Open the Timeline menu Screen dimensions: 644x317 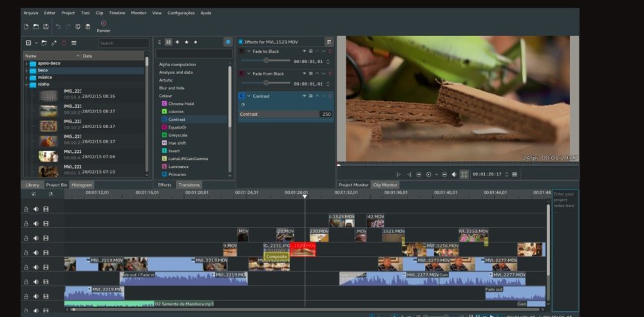pos(117,13)
